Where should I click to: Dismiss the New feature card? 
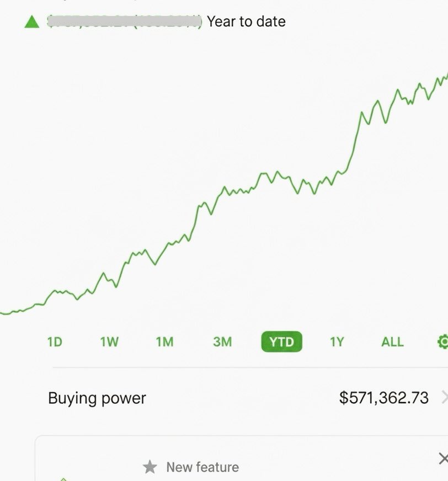coord(442,458)
